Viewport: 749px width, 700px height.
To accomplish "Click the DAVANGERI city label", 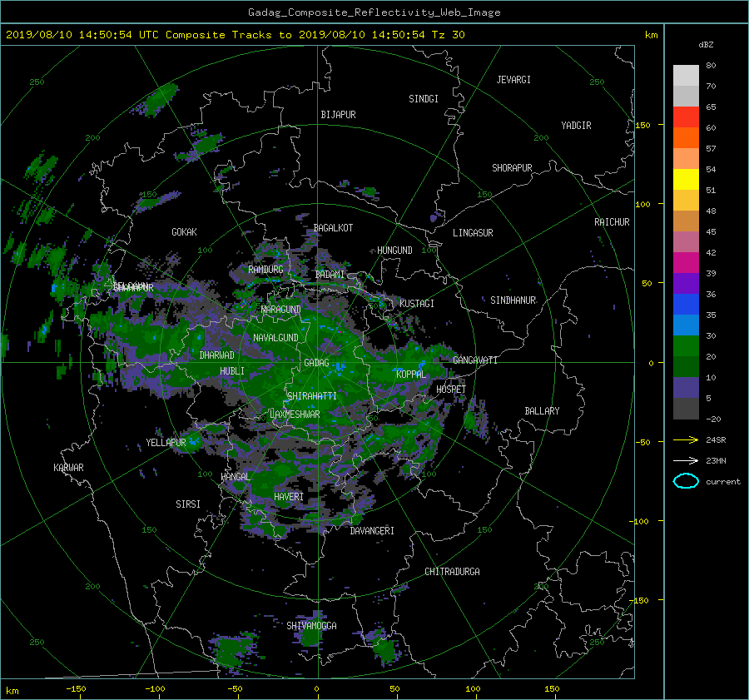I will [x=372, y=531].
